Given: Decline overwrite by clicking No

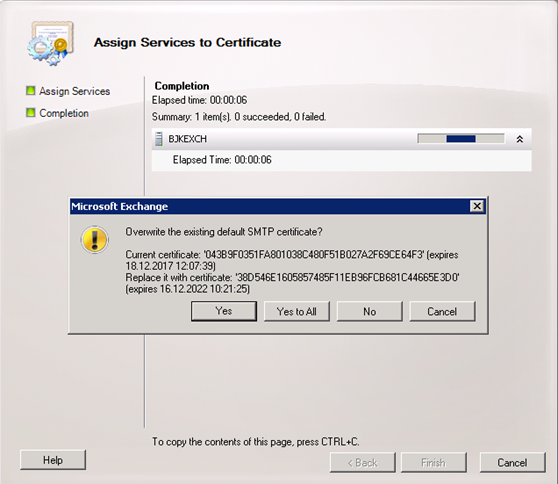Looking at the screenshot, I should tap(369, 311).
